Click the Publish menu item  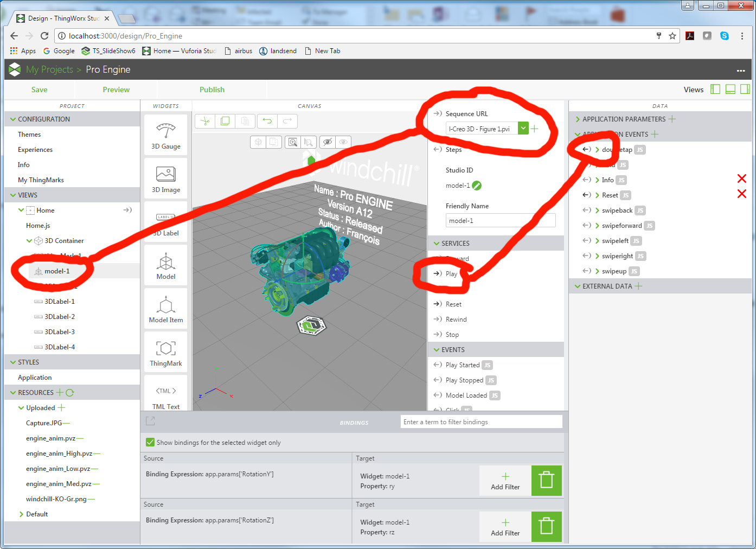(212, 90)
